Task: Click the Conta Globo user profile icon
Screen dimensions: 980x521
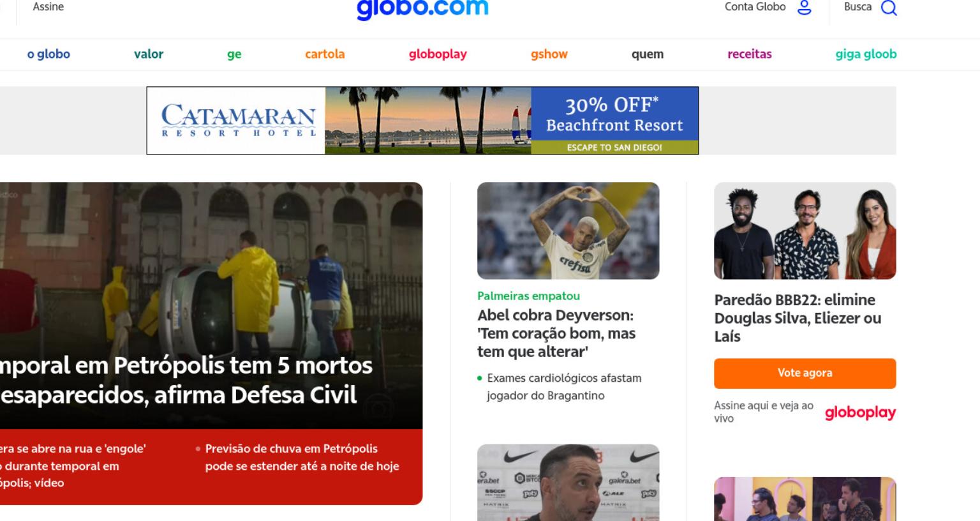Action: tap(805, 8)
